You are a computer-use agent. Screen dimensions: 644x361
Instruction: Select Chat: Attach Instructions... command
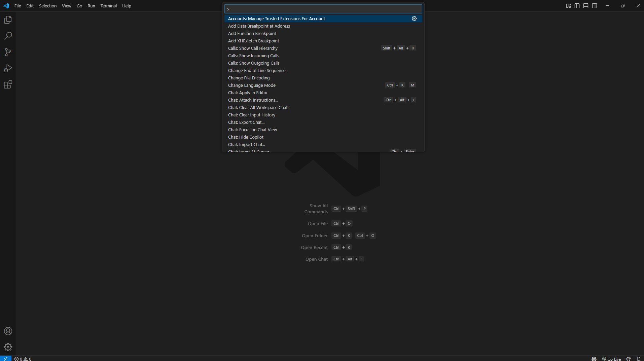(323, 100)
